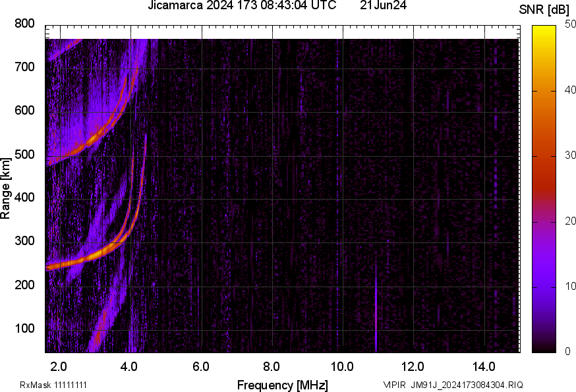The height and width of the screenshot is (392, 576).
Task: Click the 800 range tick label
Action: (24, 24)
